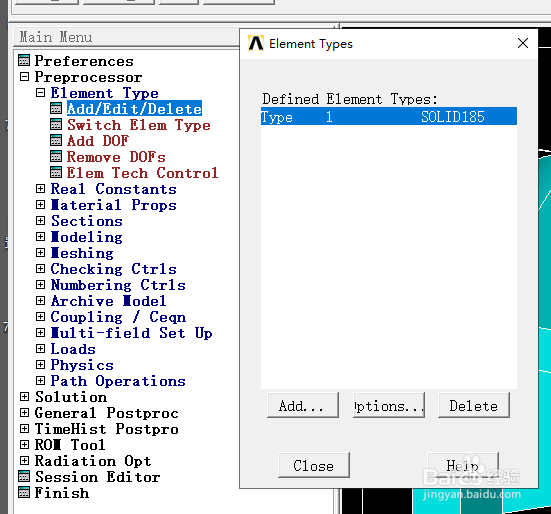
Task: Expand the General Postproc branch
Action: coord(24,412)
